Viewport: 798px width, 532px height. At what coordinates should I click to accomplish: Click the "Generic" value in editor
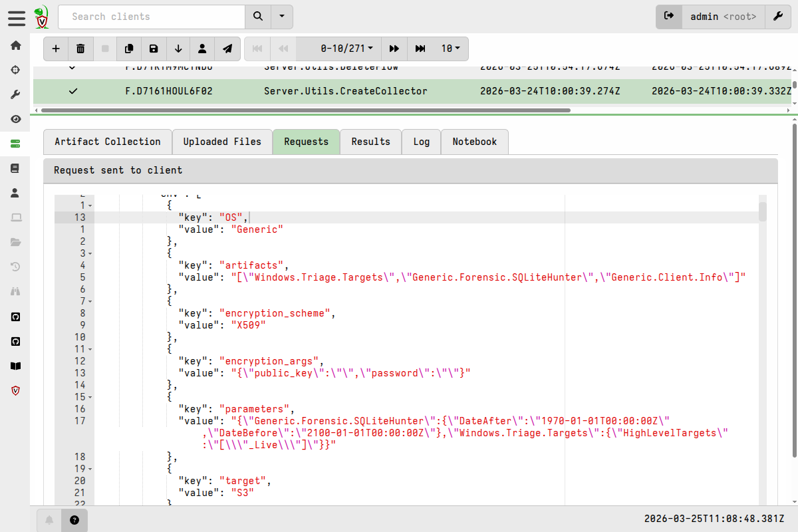[257, 229]
